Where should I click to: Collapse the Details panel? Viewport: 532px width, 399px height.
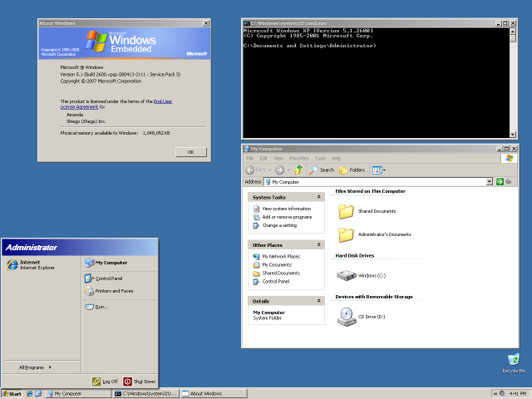click(x=319, y=301)
